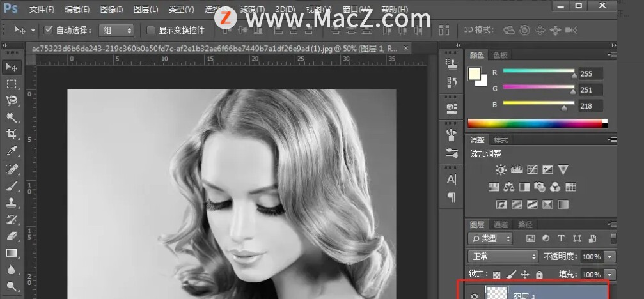Add a Curves adjustment
The height and width of the screenshot is (299, 644).
coord(532,169)
